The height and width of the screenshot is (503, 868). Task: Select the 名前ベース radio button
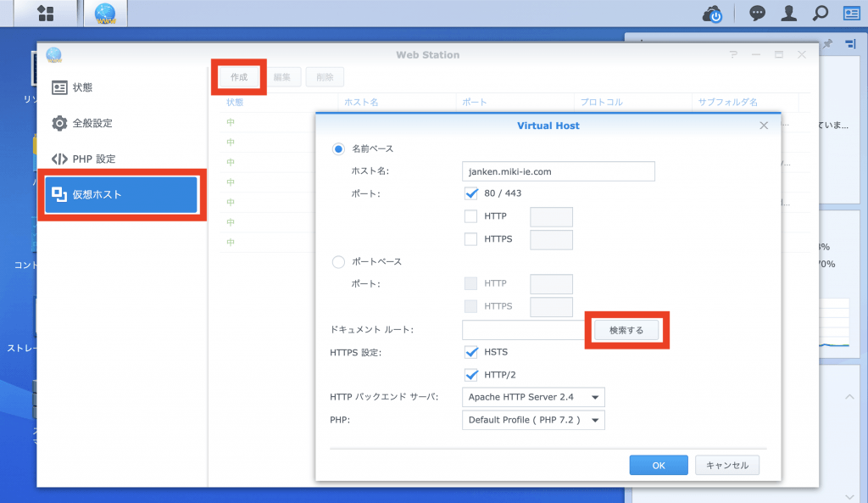point(339,148)
